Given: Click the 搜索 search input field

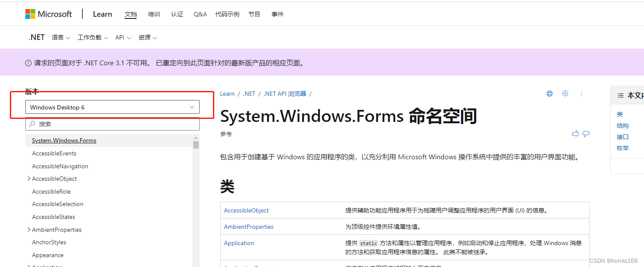Looking at the screenshot, I should (x=112, y=124).
